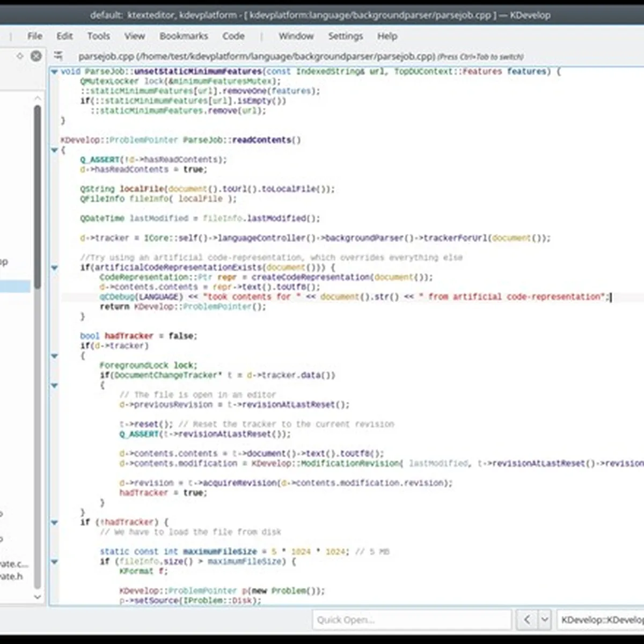Open the Bookmarks menu
Image resolution: width=644 pixels, height=644 pixels.
(x=184, y=36)
